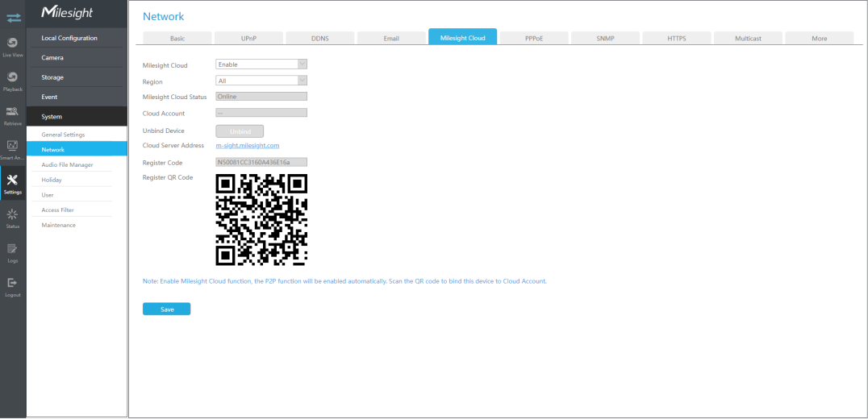The image size is (868, 419).
Task: Expand the Event menu section
Action: [x=77, y=97]
